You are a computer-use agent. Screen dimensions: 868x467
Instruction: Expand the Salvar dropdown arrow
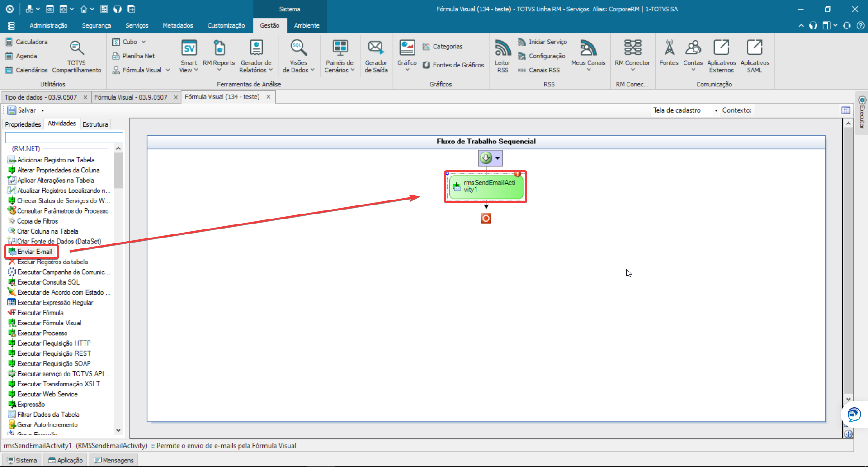(42, 110)
